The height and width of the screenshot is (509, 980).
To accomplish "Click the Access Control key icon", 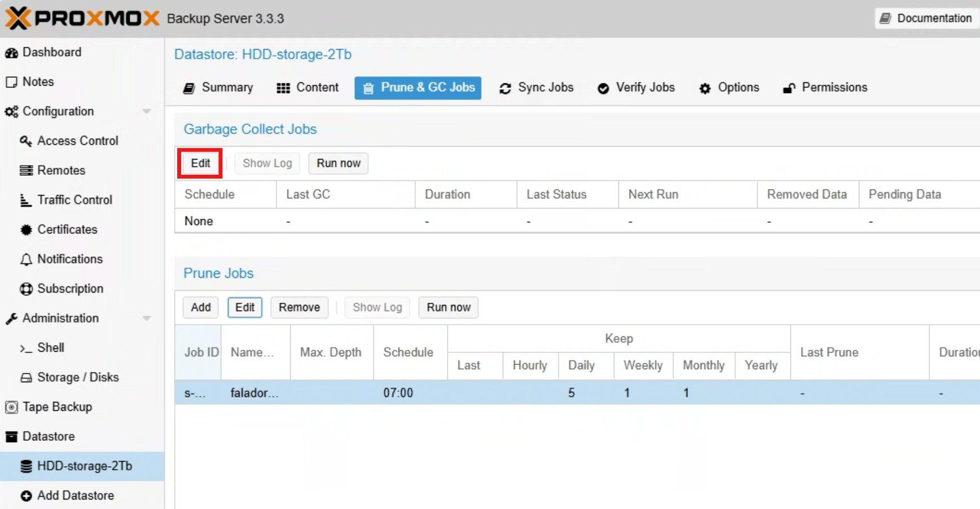I will 26,141.
